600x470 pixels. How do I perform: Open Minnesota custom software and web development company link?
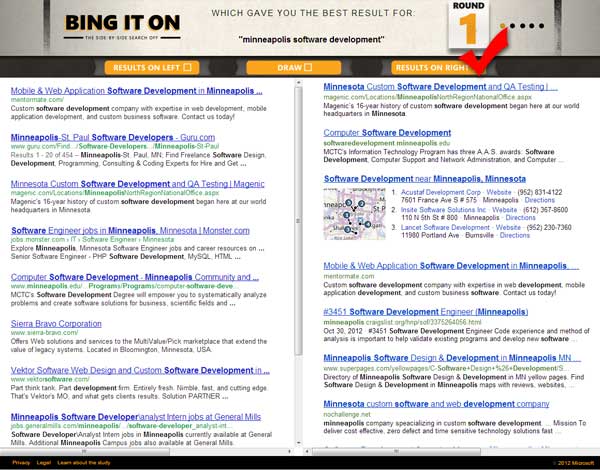point(436,404)
